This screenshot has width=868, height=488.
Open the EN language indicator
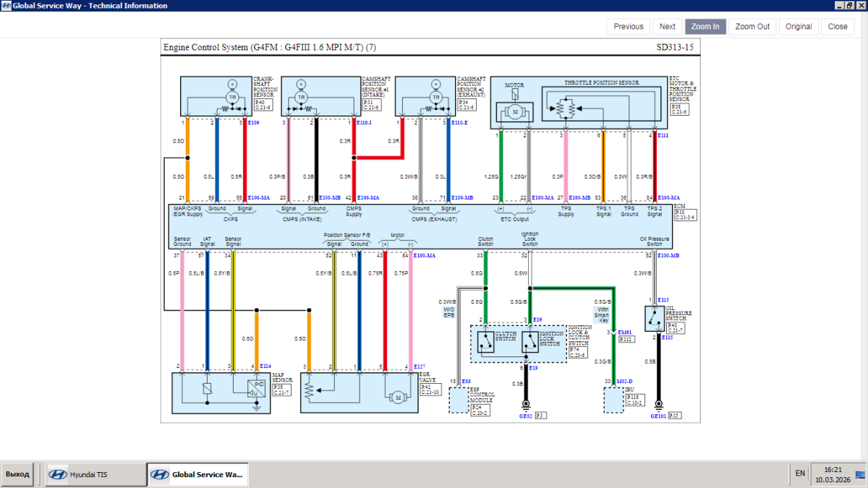[x=800, y=474]
